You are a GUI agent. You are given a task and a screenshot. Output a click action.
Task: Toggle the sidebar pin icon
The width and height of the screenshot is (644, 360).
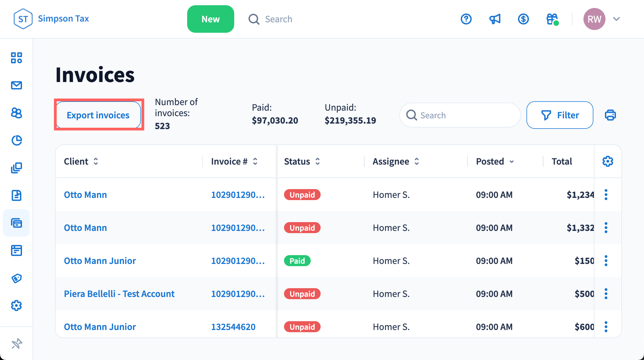point(17,343)
